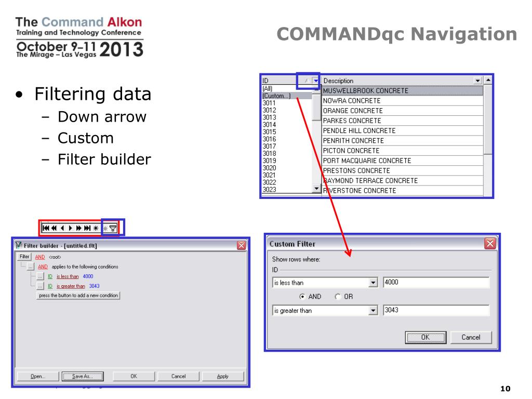Image resolution: width=532 pixels, height=399 pixels.
Task: Click the ellipsis button beside 'is less than' condition
Action: point(40,276)
